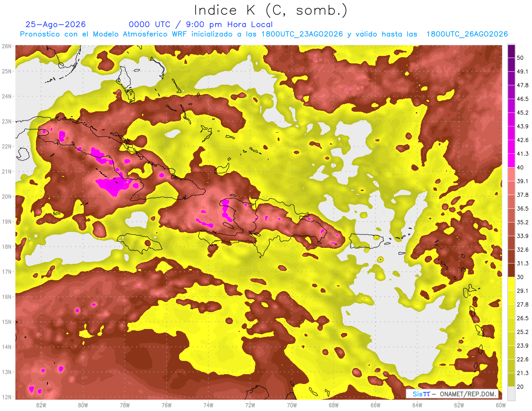Click the colorbar value '41.3'

pyautogui.click(x=523, y=154)
